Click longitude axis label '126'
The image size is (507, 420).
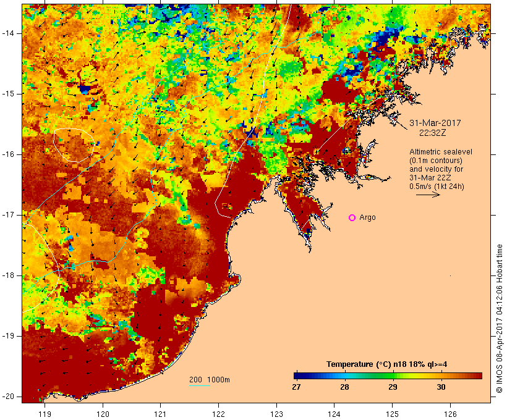[x=450, y=414]
